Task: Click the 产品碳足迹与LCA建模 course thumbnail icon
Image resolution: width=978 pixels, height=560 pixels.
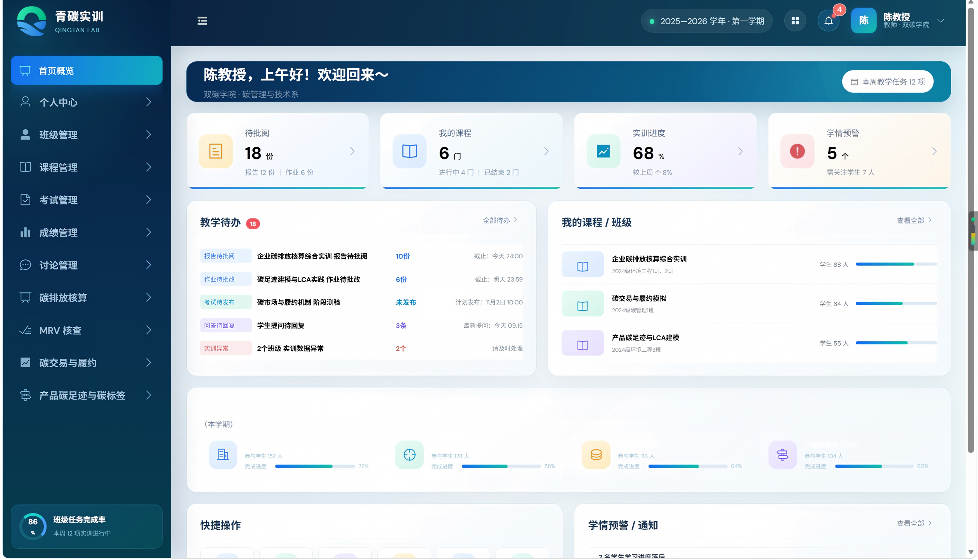Action: click(x=583, y=343)
